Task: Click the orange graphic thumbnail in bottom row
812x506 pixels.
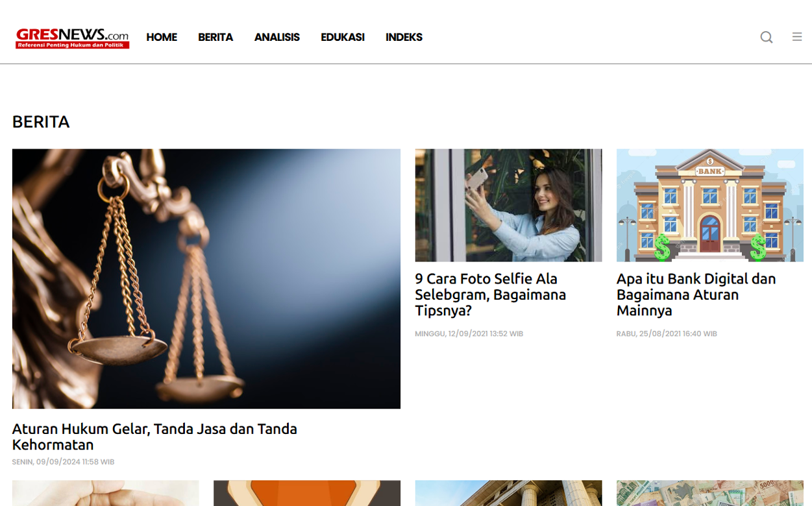Action: [306, 493]
